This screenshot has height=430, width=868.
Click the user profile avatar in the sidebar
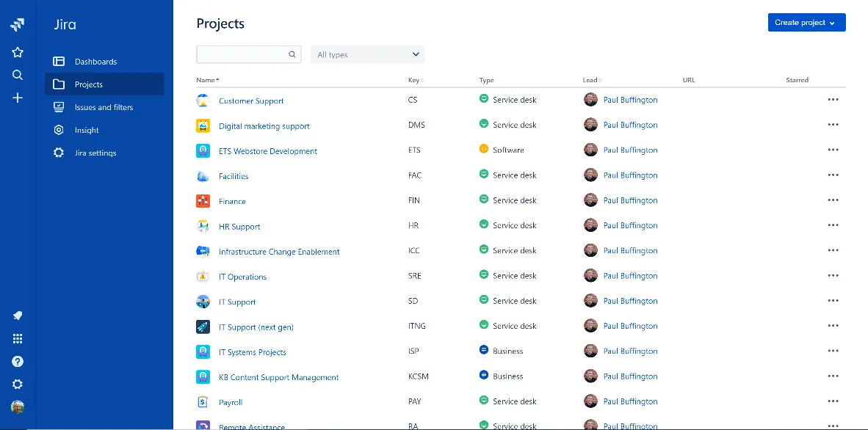[x=18, y=407]
